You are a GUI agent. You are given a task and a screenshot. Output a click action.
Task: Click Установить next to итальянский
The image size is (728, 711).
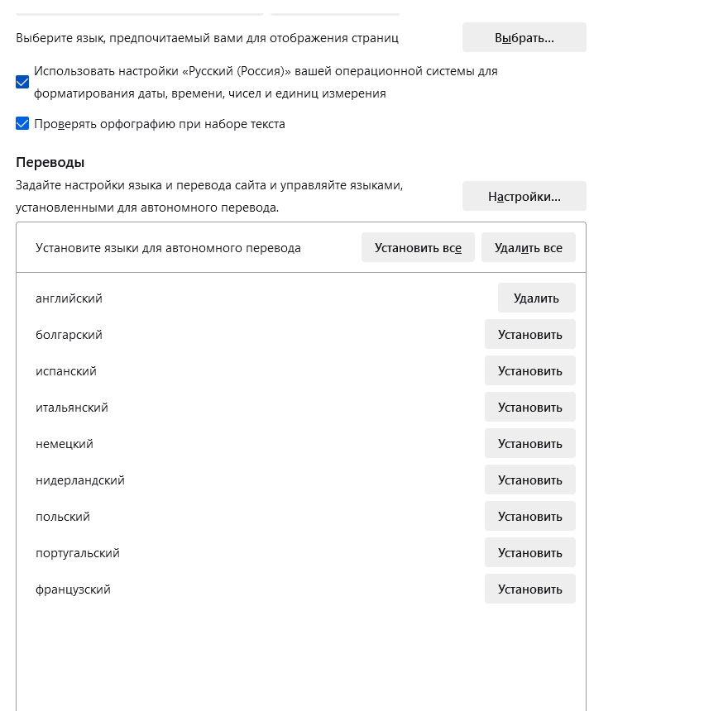tap(529, 408)
